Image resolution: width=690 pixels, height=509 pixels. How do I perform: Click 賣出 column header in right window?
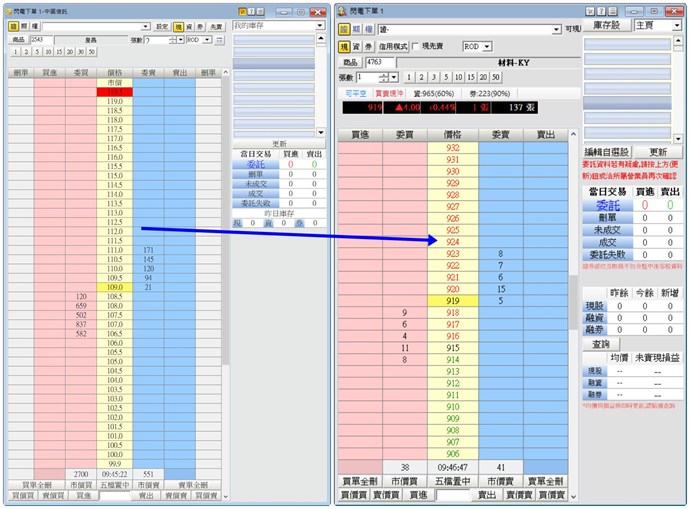(x=546, y=135)
